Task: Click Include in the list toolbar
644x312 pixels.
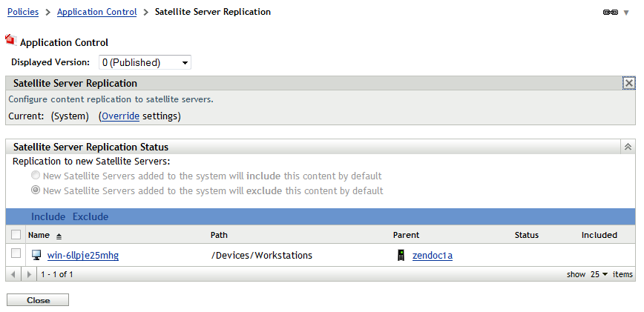Action: 47,216
